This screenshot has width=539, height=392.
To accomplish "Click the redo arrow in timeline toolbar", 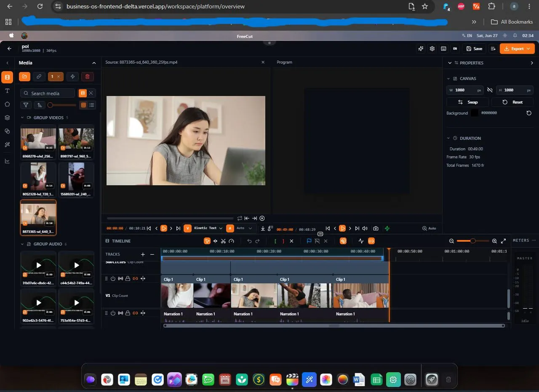I will 257,241.
